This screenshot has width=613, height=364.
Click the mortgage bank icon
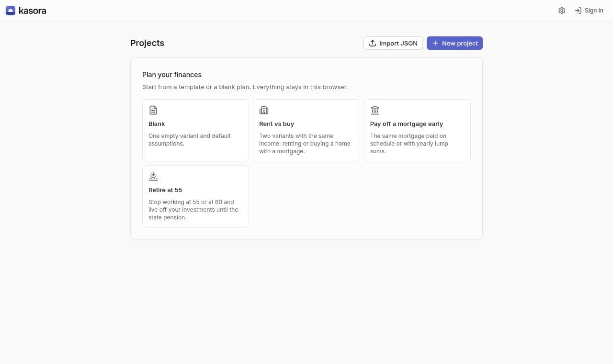(x=375, y=110)
